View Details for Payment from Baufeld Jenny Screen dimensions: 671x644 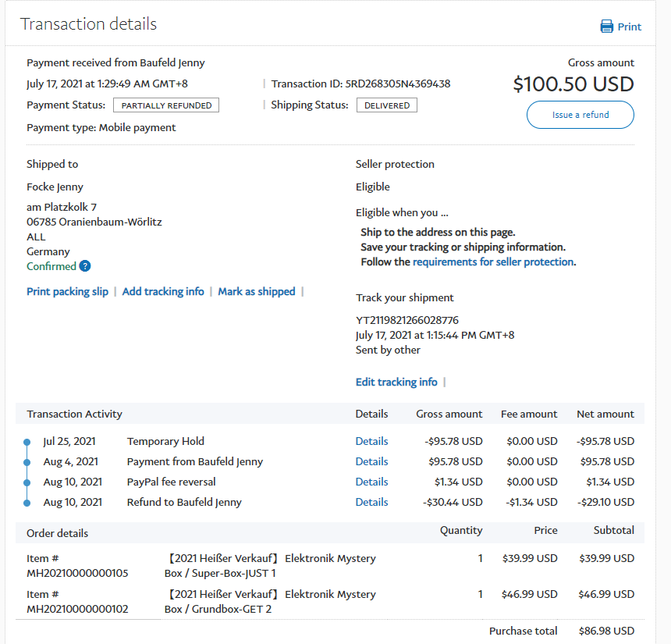tap(371, 461)
